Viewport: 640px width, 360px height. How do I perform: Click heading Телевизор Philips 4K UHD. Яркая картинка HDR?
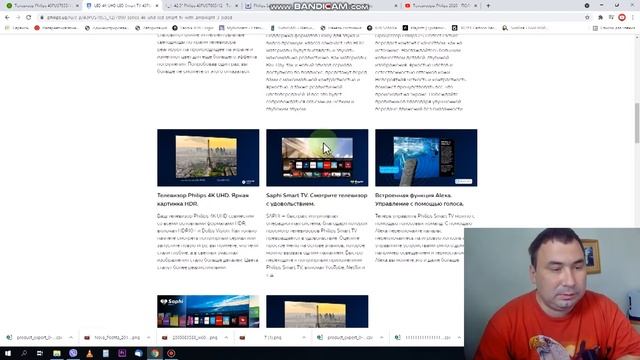[x=203, y=200]
